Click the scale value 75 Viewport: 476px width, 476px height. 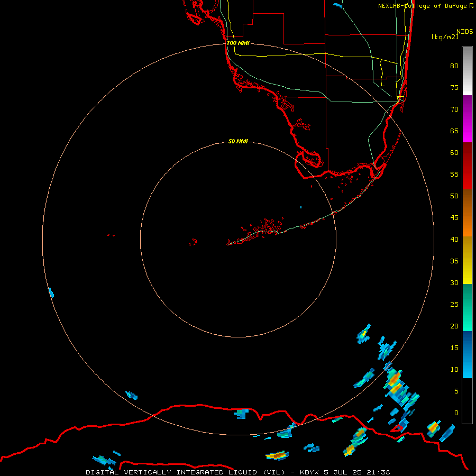pos(454,88)
